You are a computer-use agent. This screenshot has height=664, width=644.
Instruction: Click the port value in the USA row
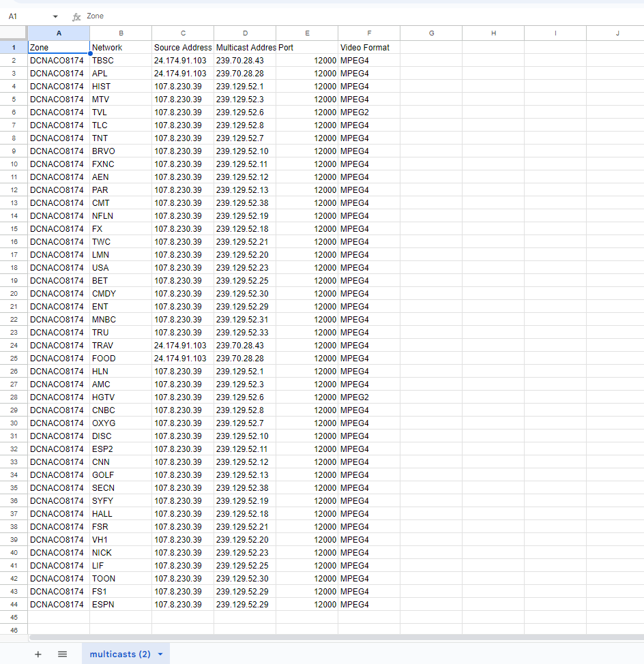307,268
